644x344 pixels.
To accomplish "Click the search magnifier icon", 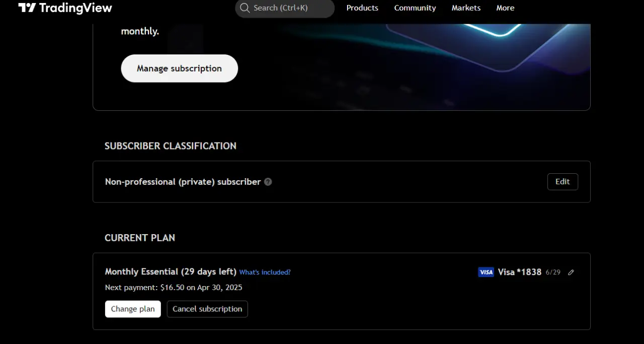I will coord(245,8).
